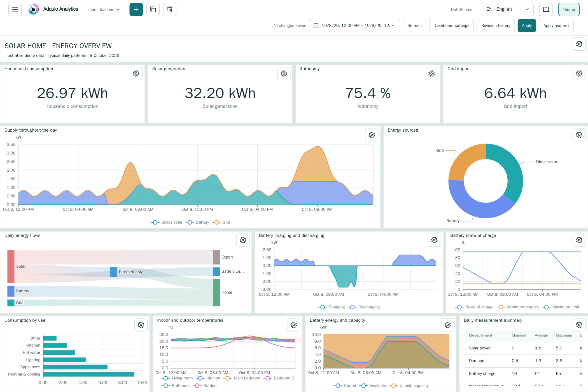The width and height of the screenshot is (588, 392).
Task: Toggle Discharging series legend item
Action: pos(364,307)
